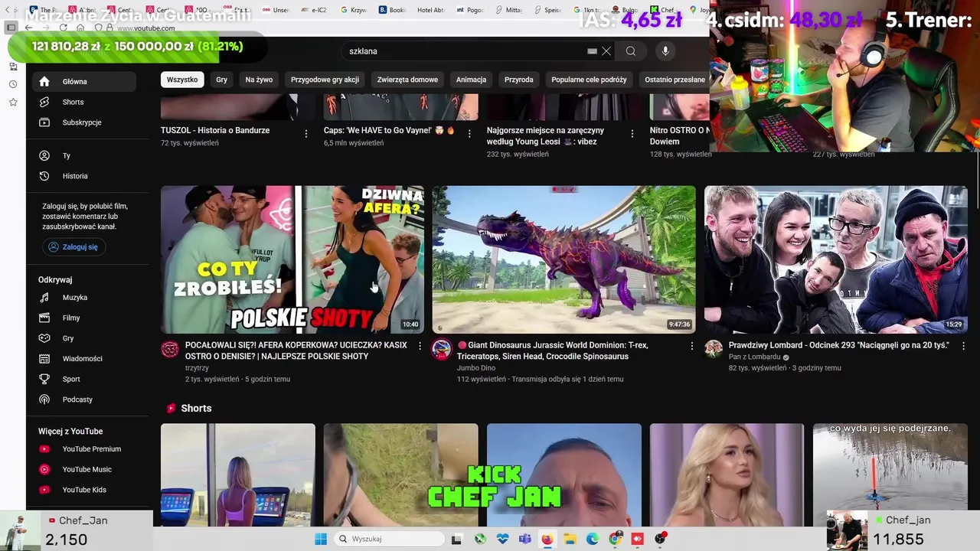
Task: Open Microsoft Edge from the taskbar
Action: 593,539
